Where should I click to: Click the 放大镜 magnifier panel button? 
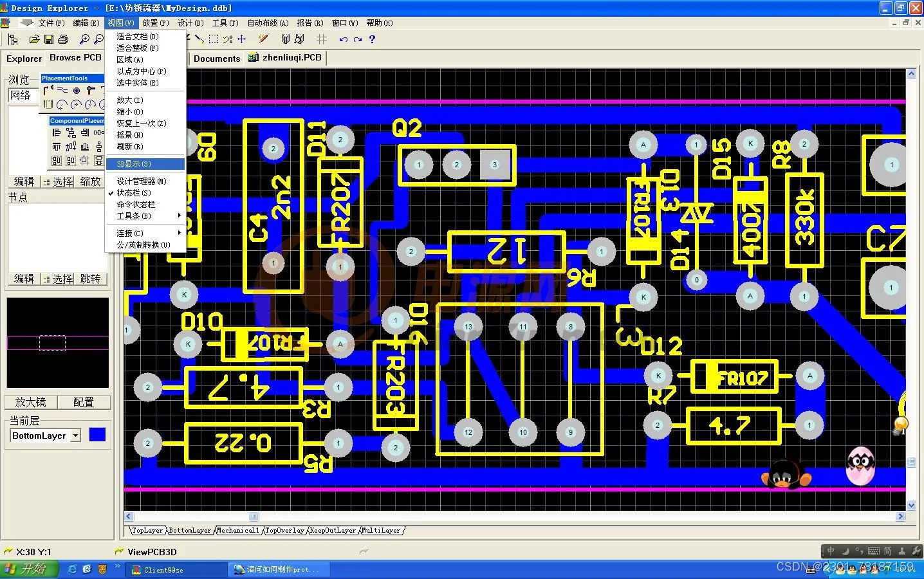(30, 401)
